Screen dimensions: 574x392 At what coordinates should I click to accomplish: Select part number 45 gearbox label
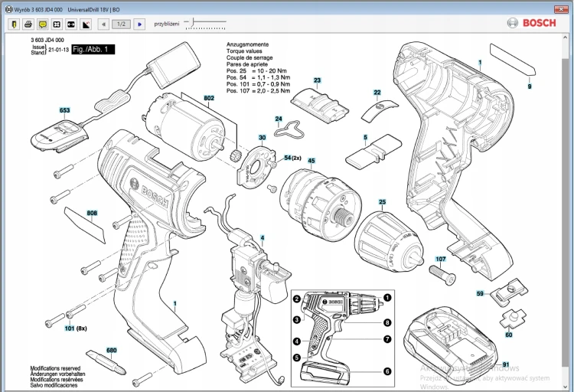pyautogui.click(x=311, y=161)
